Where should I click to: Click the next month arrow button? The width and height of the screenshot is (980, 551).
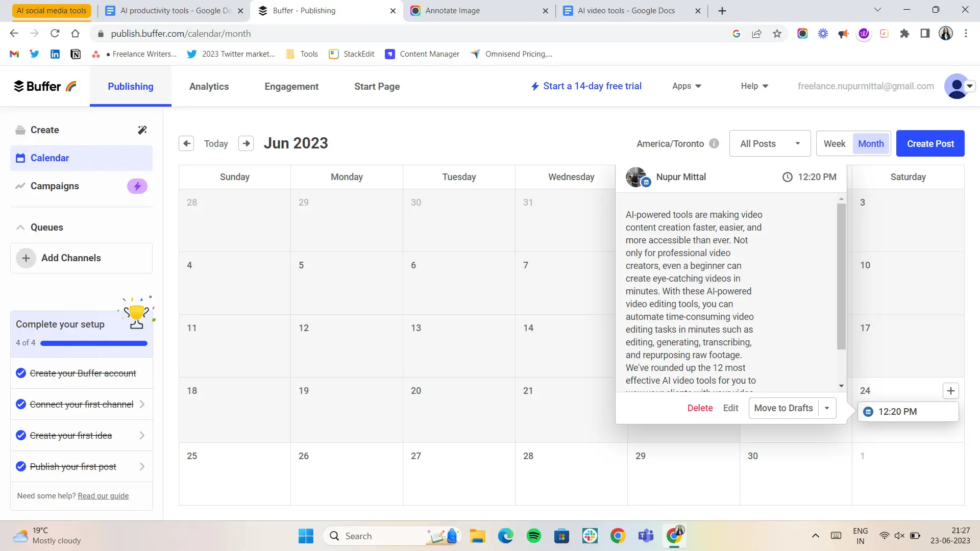click(x=246, y=143)
